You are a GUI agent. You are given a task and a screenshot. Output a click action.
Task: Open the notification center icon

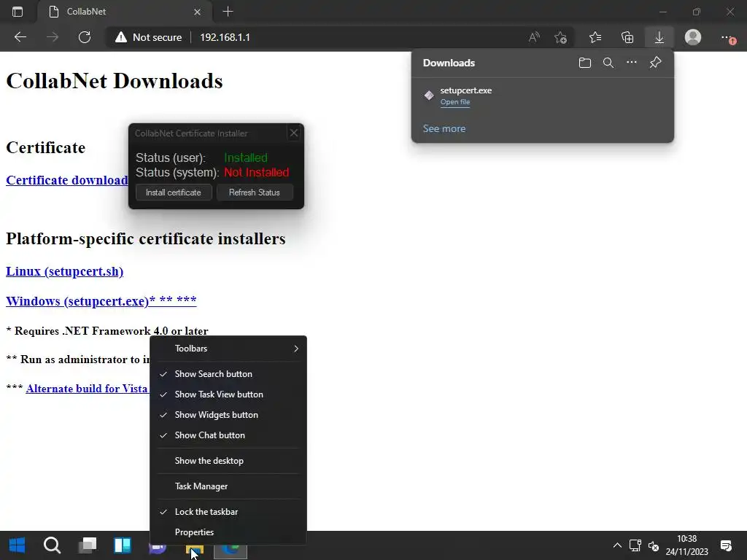726,545
